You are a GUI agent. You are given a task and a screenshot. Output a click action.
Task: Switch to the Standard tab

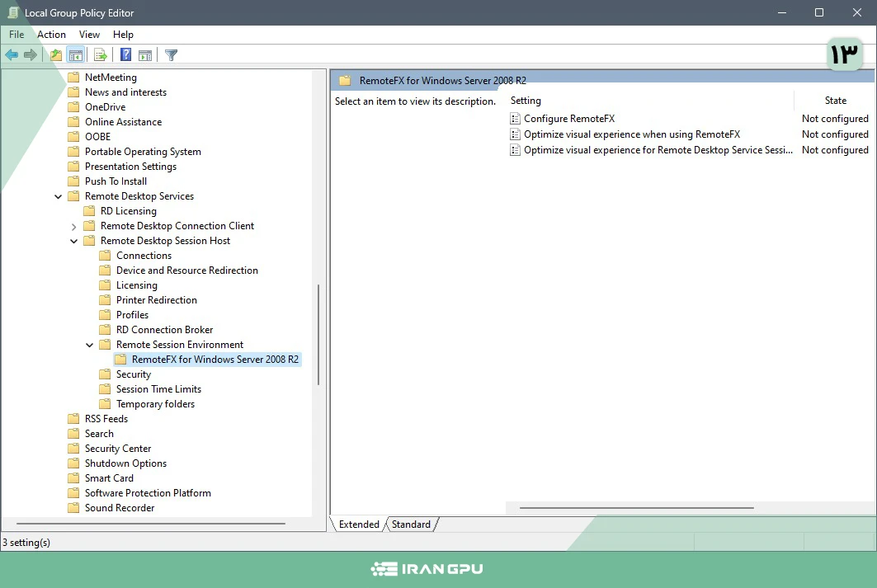point(411,524)
